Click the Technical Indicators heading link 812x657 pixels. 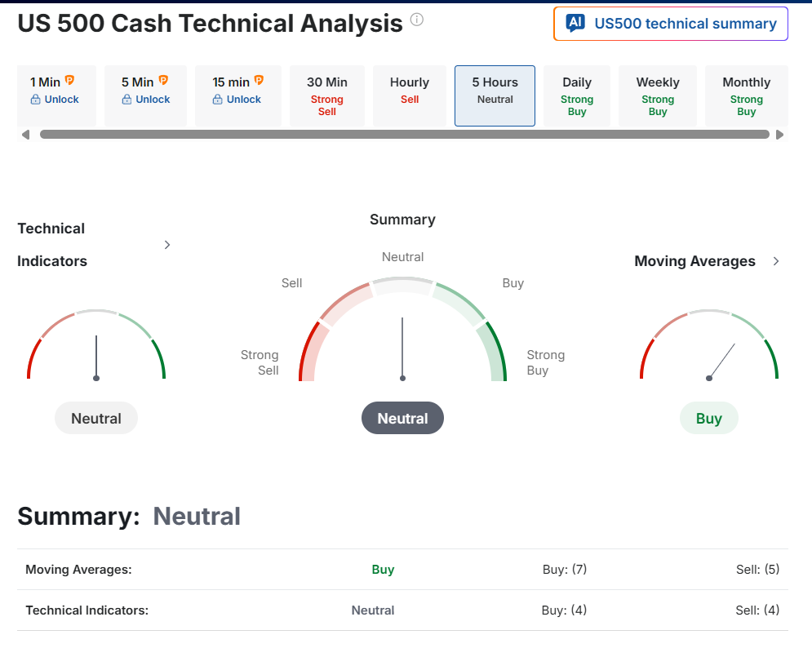point(52,245)
